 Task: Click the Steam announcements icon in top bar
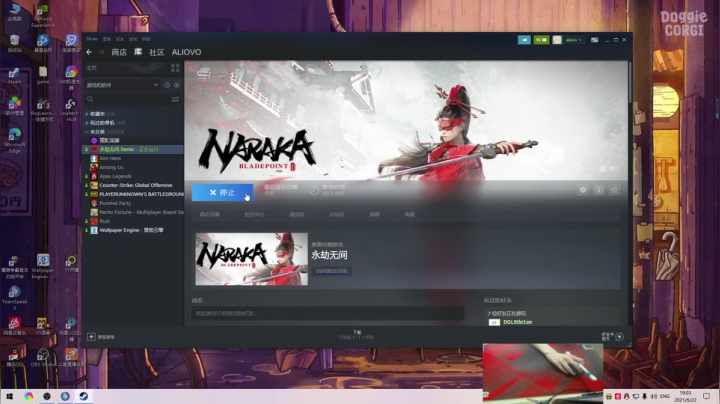[524, 40]
